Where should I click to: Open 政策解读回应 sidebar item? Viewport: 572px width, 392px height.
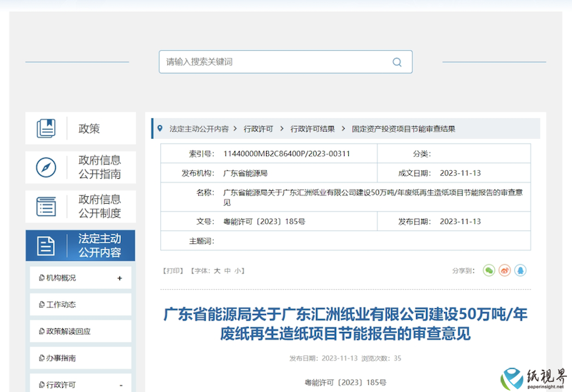click(x=81, y=331)
